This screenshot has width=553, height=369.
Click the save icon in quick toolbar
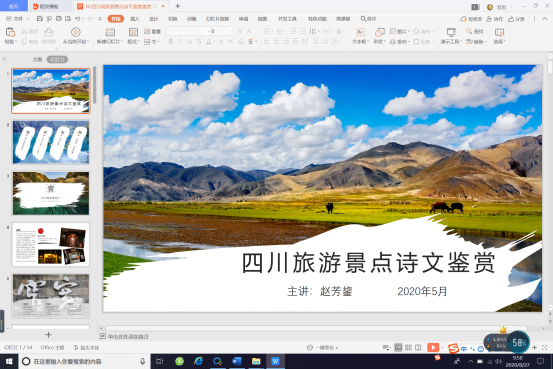click(40, 18)
